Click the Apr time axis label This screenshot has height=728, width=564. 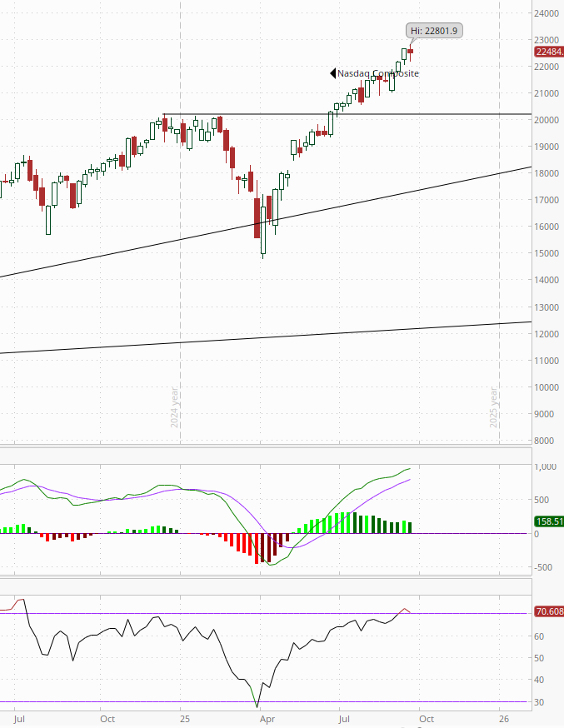[267, 719]
